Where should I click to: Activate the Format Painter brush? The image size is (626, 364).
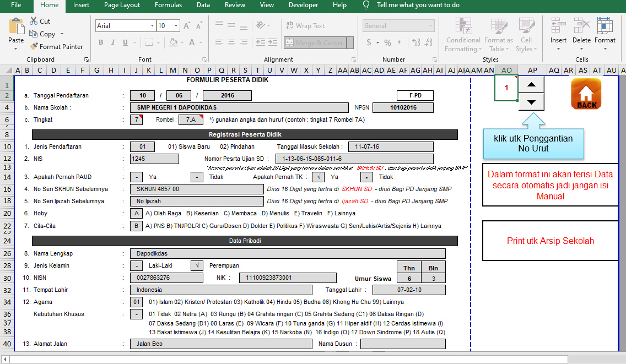point(34,46)
